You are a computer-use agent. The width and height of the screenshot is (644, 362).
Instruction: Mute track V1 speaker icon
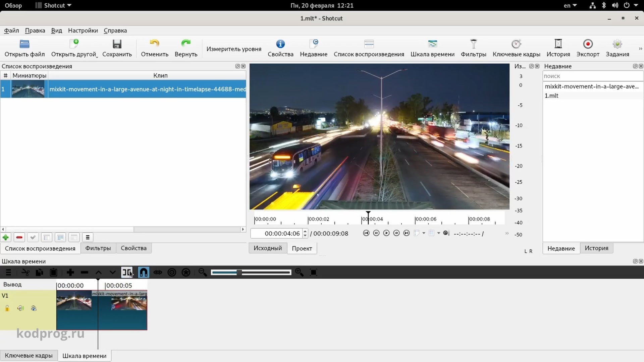click(x=20, y=308)
